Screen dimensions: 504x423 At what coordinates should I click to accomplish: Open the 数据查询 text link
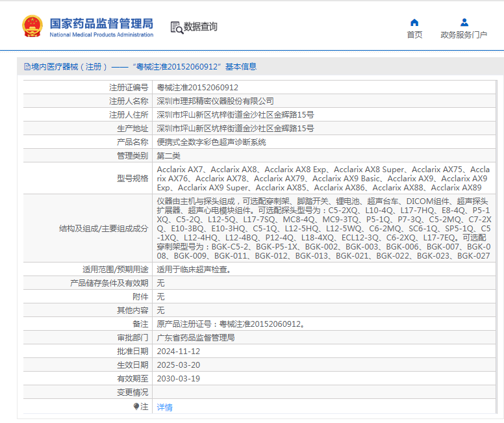click(x=201, y=27)
